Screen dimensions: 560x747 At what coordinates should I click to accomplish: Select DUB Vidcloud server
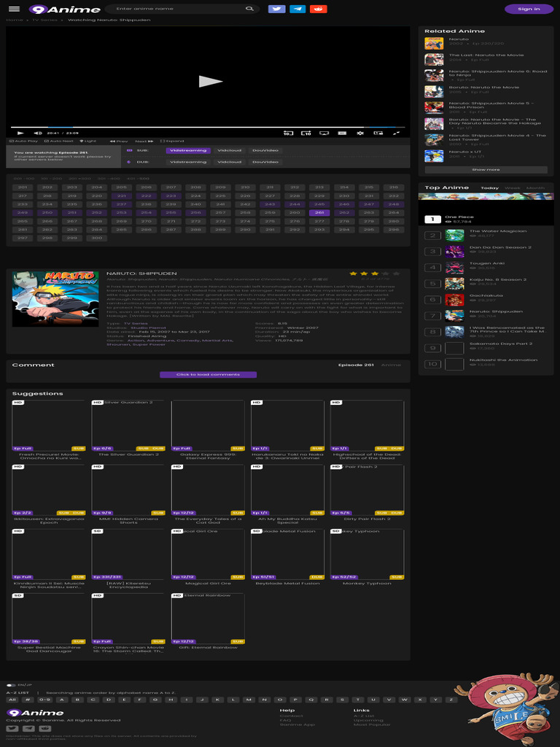tap(230, 162)
